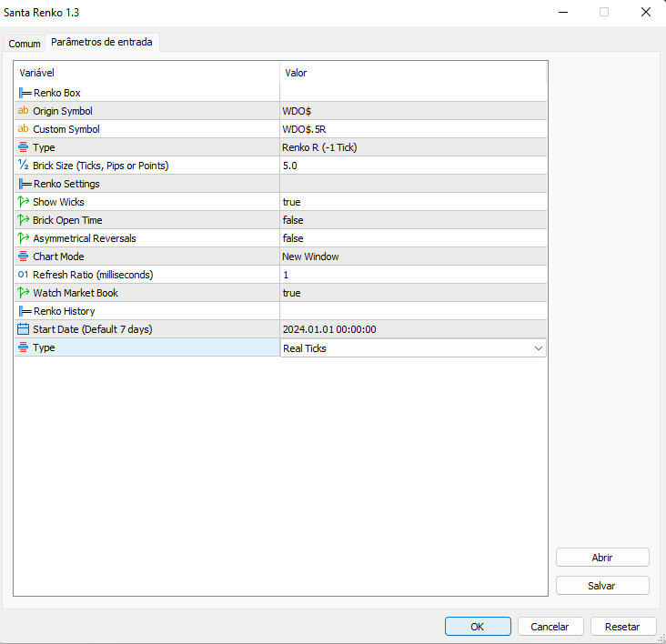666x644 pixels.
Task: Click the Origin Symbol string icon
Action: pyautogui.click(x=23, y=111)
